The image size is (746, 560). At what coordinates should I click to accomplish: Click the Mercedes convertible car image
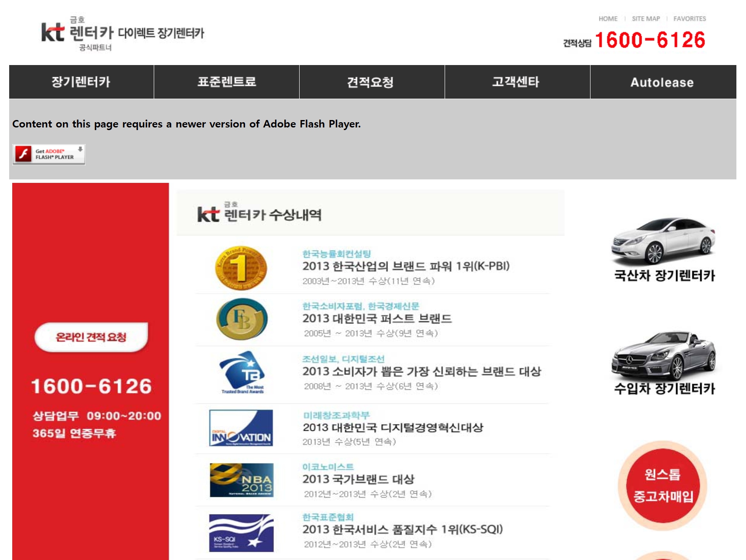(663, 355)
